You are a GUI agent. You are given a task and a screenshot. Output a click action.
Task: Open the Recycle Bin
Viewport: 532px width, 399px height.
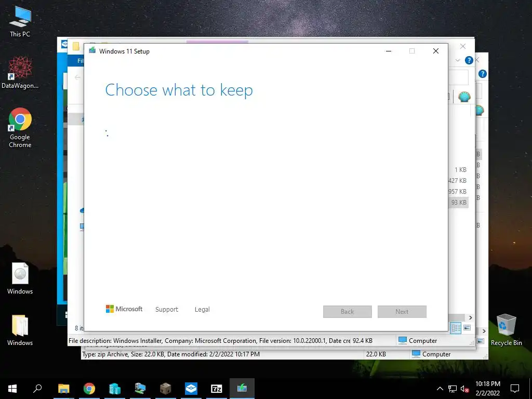coord(506,330)
